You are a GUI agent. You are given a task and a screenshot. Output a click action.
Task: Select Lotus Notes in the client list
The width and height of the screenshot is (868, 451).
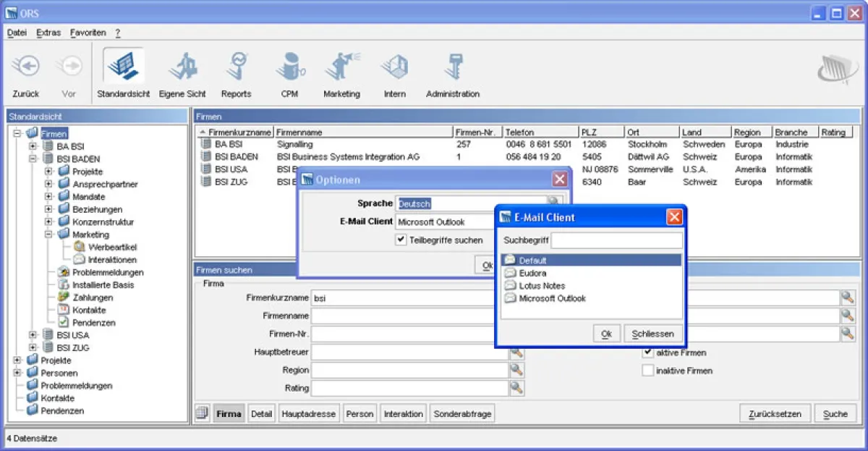(542, 286)
